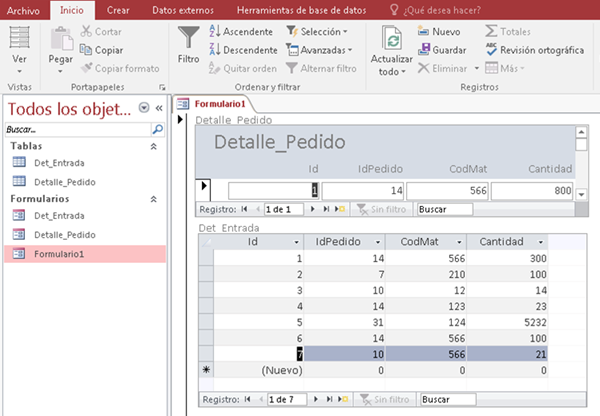Screen dimensions: 600x416
Task: Open Det_Entrada table in navigation pane
Action: 58,162
